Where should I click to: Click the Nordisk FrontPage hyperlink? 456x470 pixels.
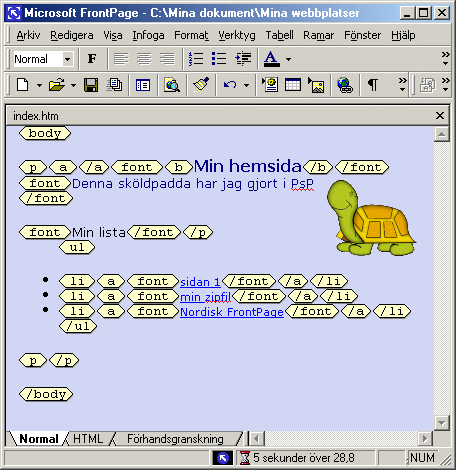coord(232,312)
